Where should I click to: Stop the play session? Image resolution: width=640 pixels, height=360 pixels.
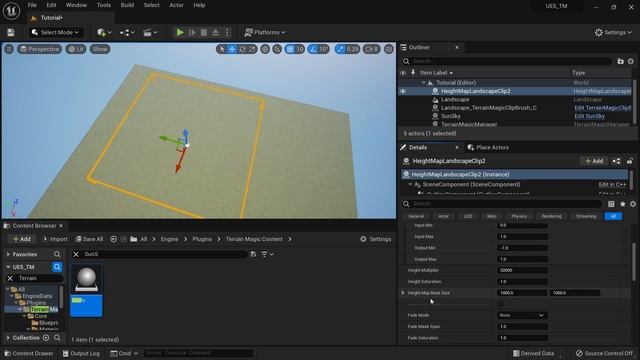(204, 32)
